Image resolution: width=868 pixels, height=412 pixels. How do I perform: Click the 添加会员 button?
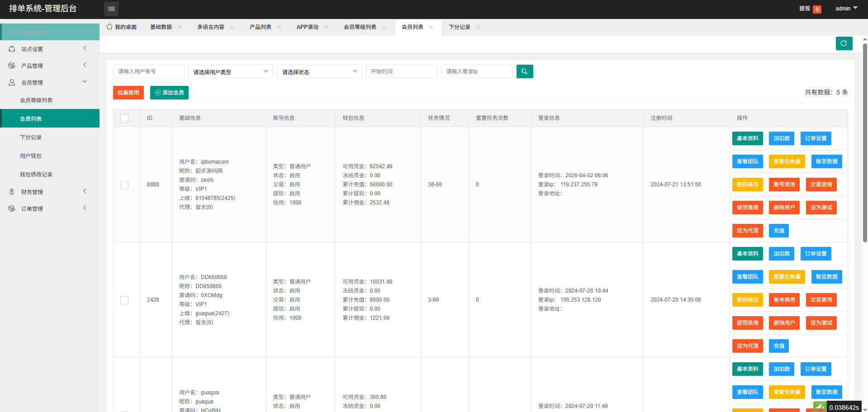point(169,93)
